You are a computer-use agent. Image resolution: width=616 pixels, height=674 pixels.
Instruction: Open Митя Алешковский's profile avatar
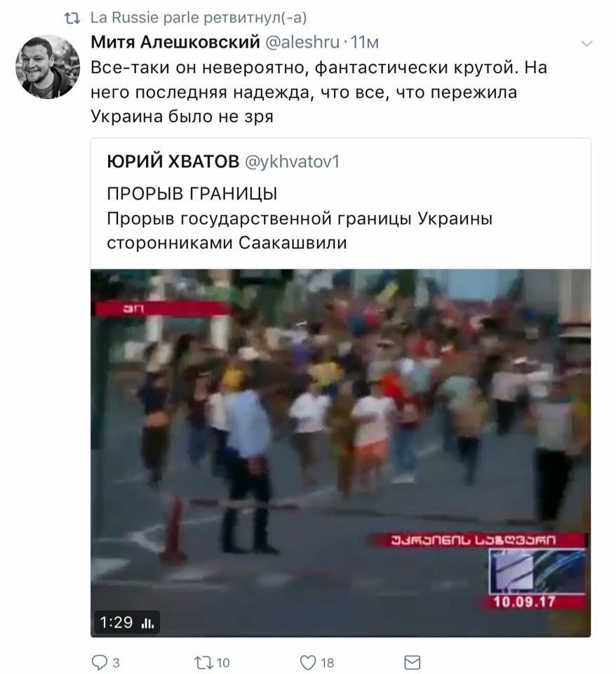pos(48,67)
